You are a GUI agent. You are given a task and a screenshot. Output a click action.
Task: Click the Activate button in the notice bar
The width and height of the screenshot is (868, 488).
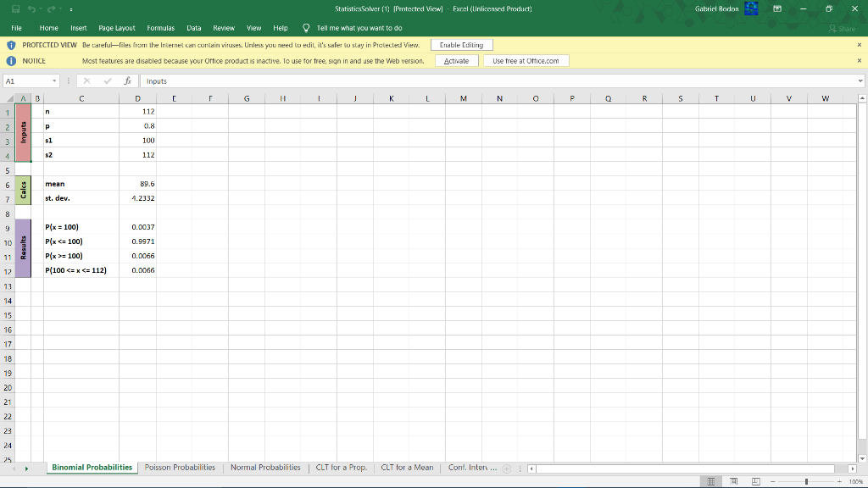pos(457,60)
